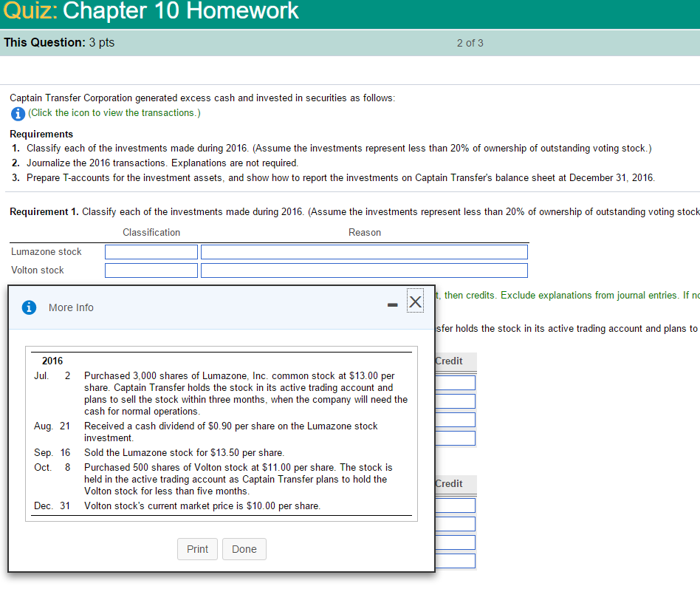The height and width of the screenshot is (589, 700).
Task: Click the last Credit entry field
Action: point(459,560)
